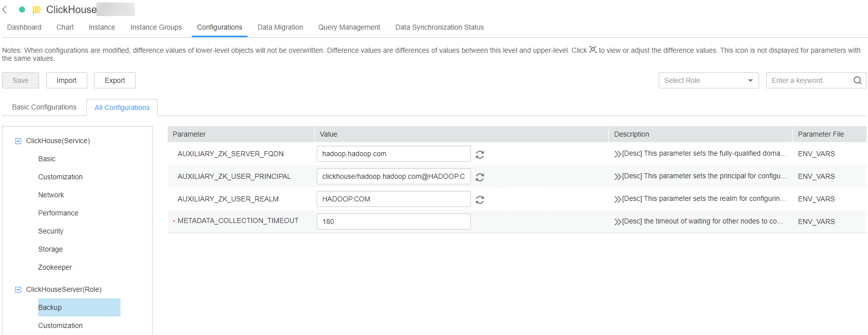Image resolution: width=868 pixels, height=335 pixels.
Task: Select Basic under ClickHouse(Service)
Action: click(47, 159)
